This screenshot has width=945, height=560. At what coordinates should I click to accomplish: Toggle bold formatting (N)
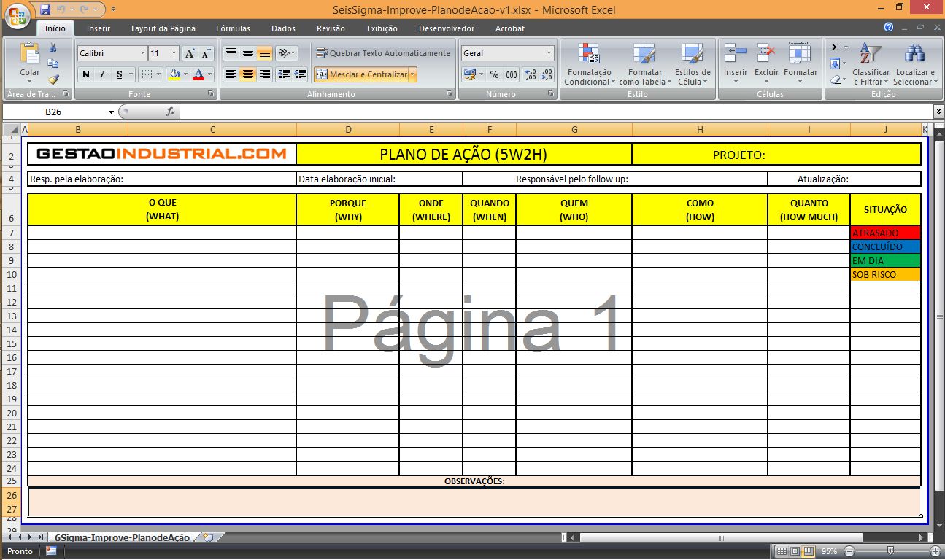pos(86,74)
